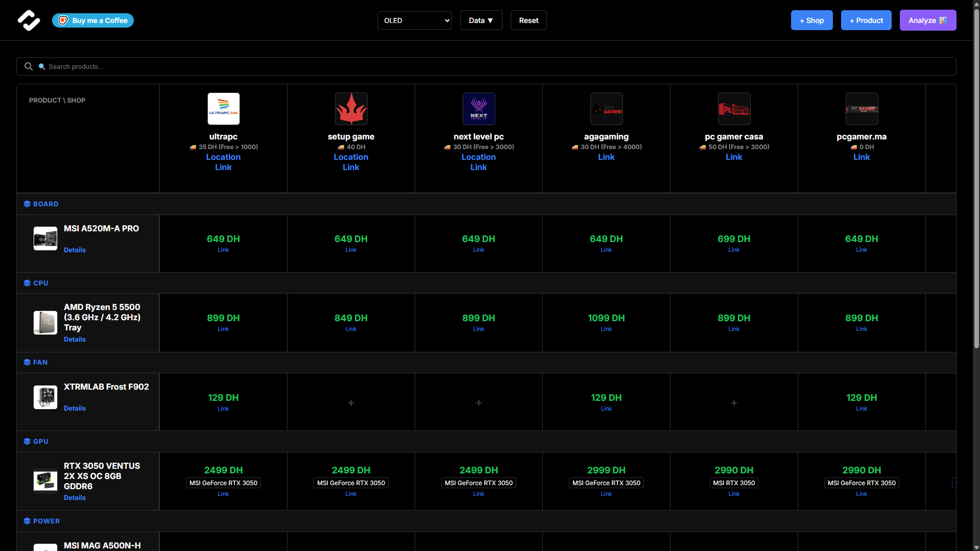Click the MSI GeForce RTX 3050 badge under agagaming

(606, 483)
